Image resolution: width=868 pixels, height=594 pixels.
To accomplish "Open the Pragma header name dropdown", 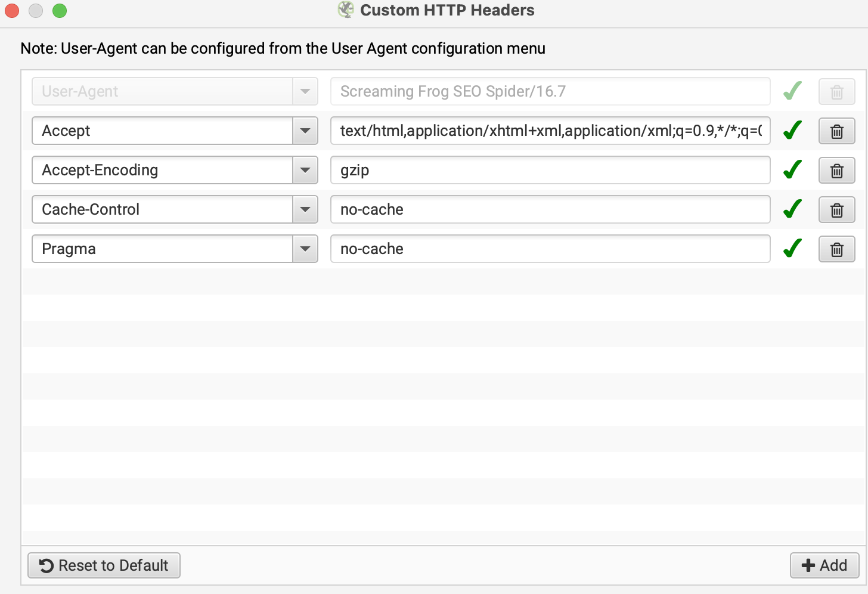I will 305,249.
